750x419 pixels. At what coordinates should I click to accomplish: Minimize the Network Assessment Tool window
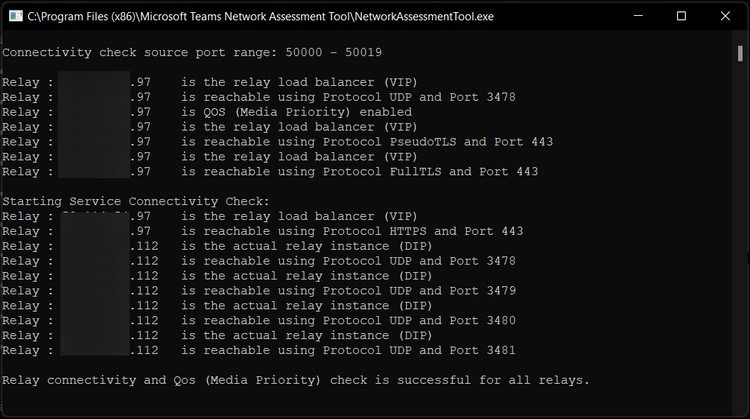click(634, 16)
